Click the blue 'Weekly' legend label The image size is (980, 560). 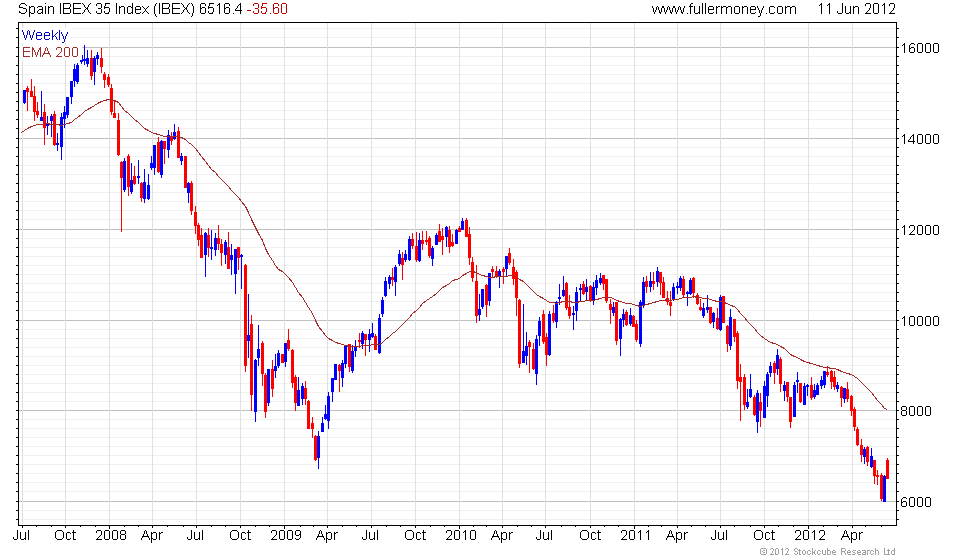[x=44, y=36]
